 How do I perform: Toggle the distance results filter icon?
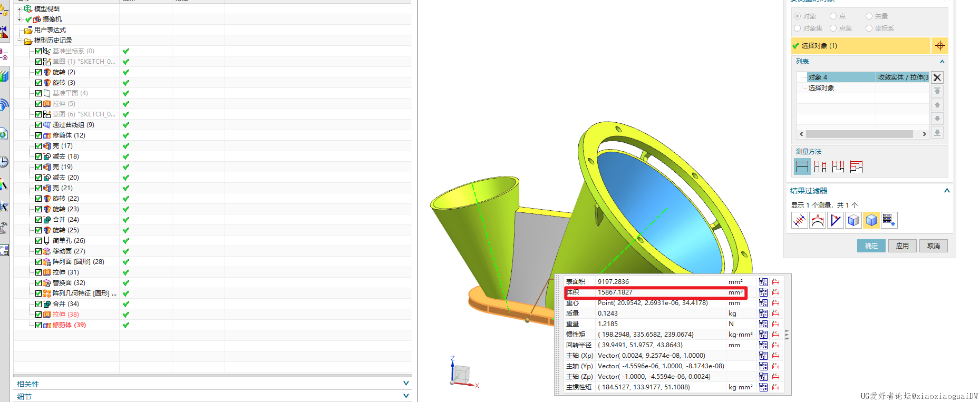800,220
